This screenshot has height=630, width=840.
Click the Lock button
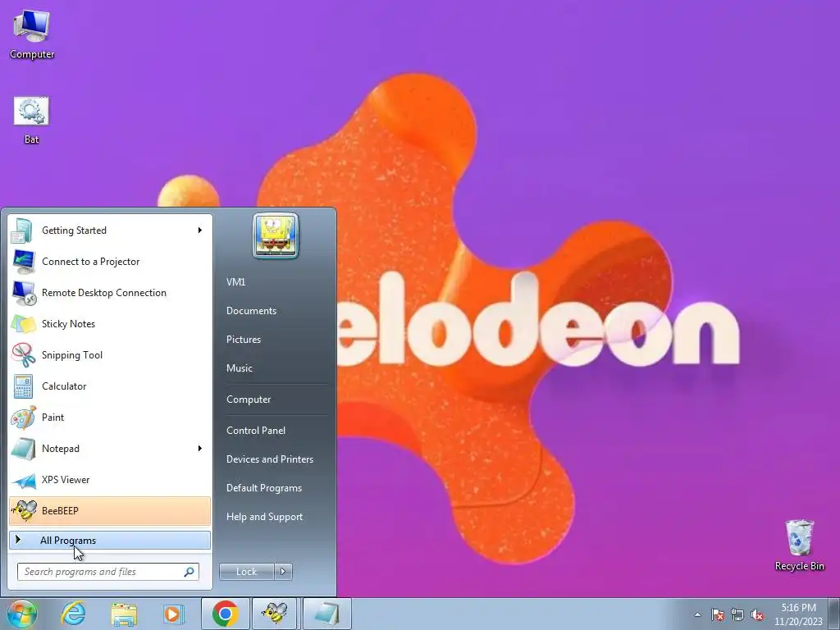click(246, 572)
